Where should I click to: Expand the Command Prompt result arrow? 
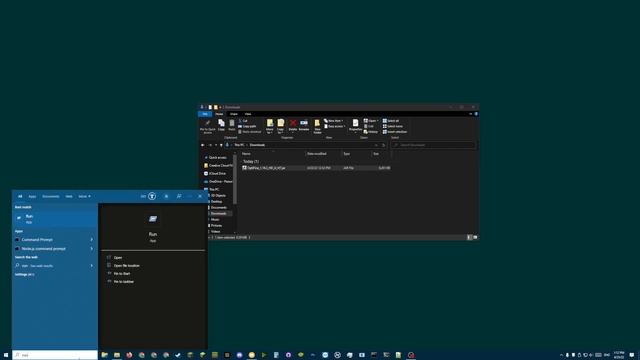(91, 240)
